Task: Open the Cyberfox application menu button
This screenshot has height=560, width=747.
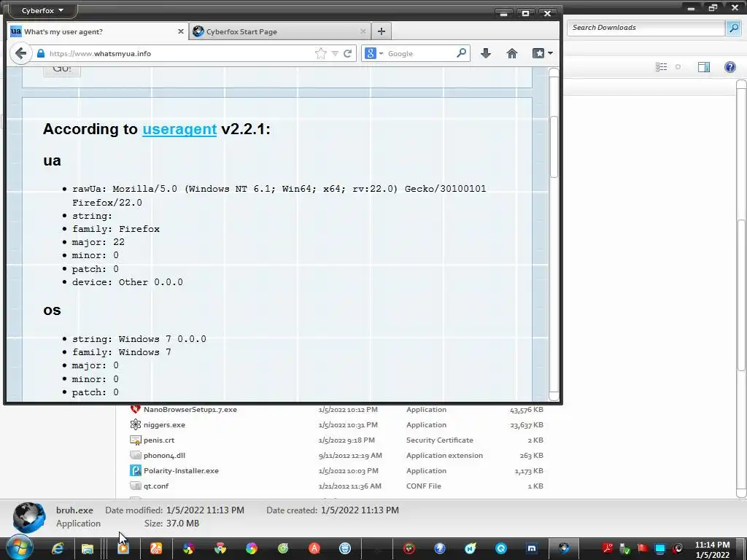Action: pyautogui.click(x=42, y=10)
